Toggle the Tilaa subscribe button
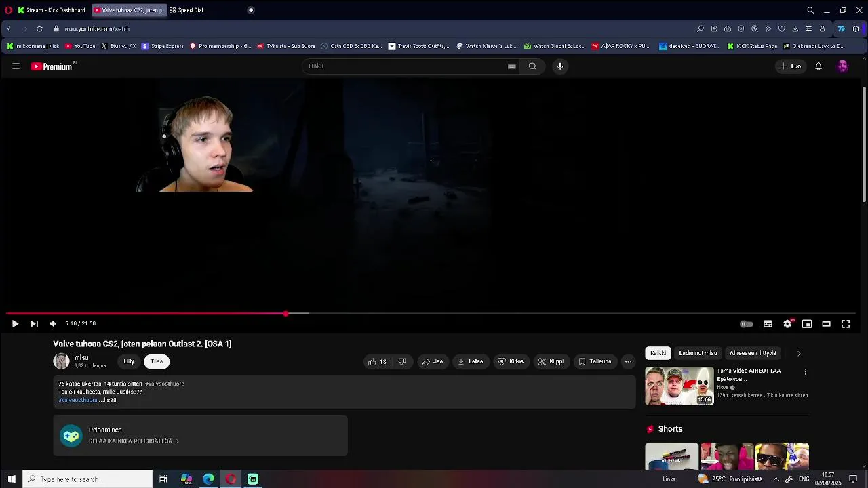Screen dimensions: 868x488 pos(157,362)
